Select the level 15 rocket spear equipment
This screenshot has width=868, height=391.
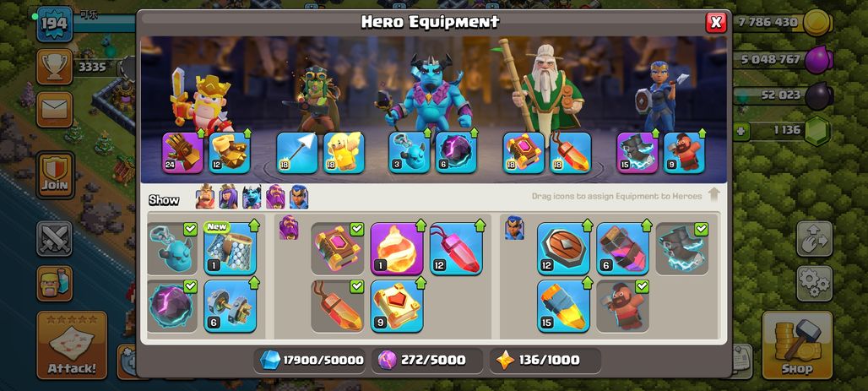click(563, 307)
